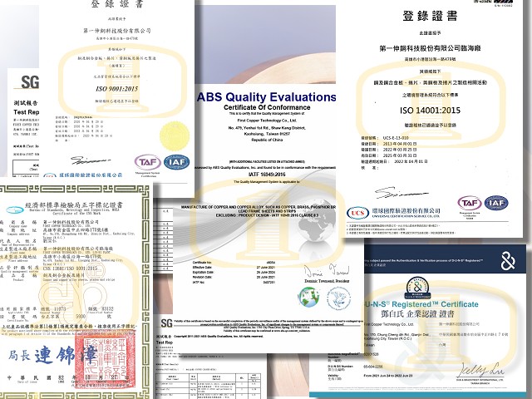Click the IAF logo on ISO 14001 certificate
The width and height of the screenshot is (532, 399).
(x=496, y=203)
